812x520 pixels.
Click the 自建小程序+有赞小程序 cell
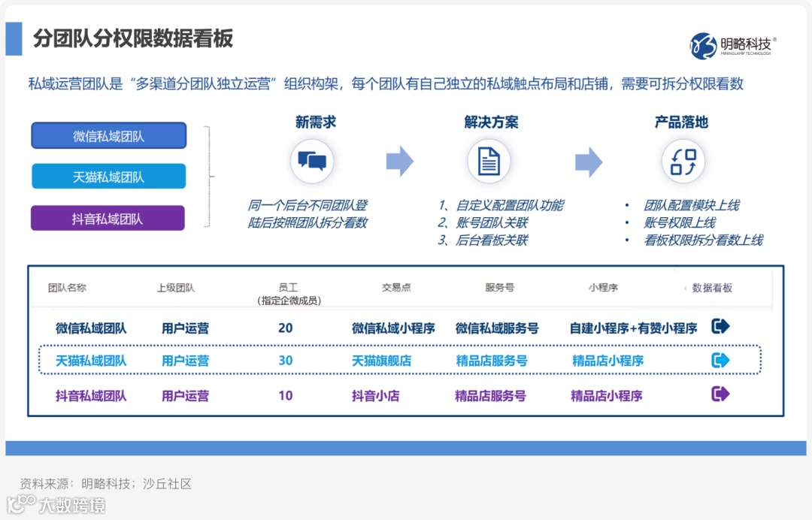point(633,328)
